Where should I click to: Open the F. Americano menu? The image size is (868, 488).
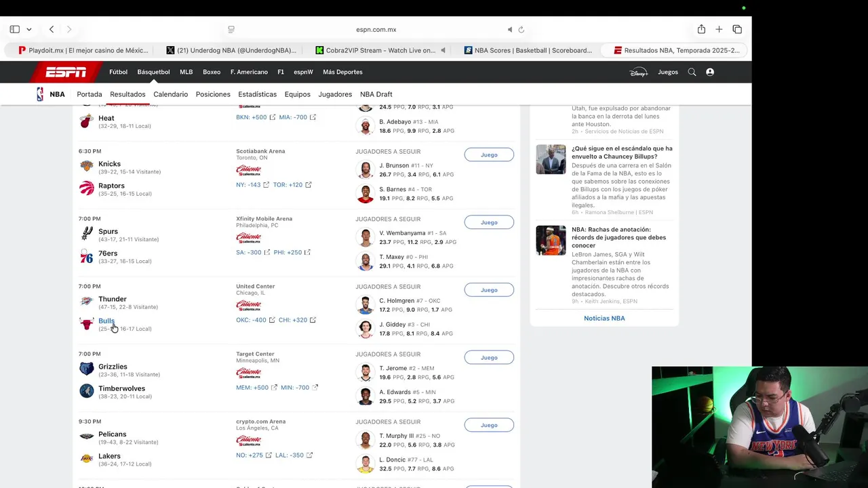pyautogui.click(x=249, y=72)
